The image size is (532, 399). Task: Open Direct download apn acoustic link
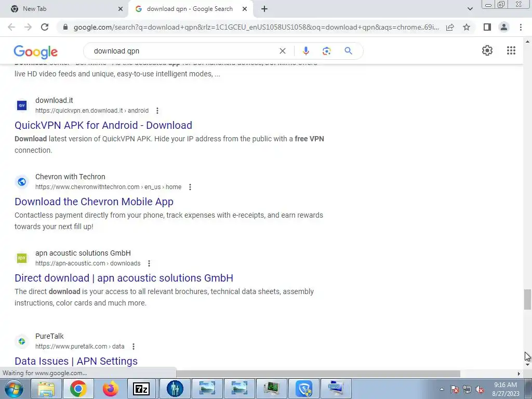124,278
